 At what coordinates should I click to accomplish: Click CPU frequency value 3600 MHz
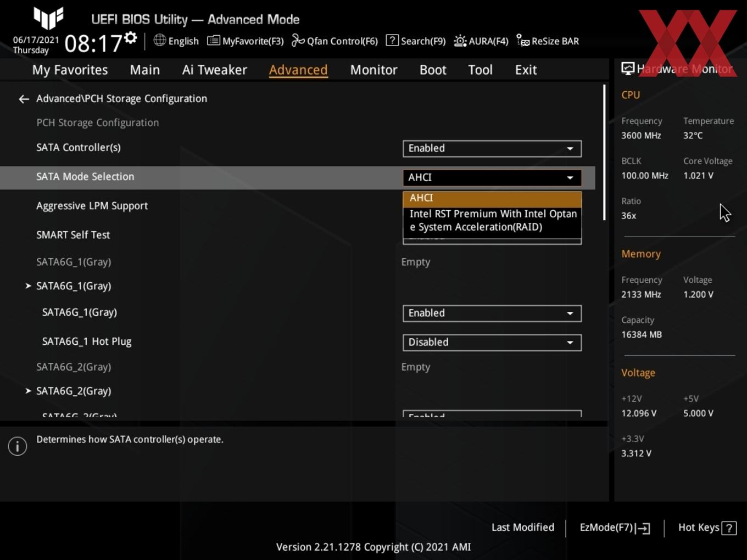tap(641, 136)
